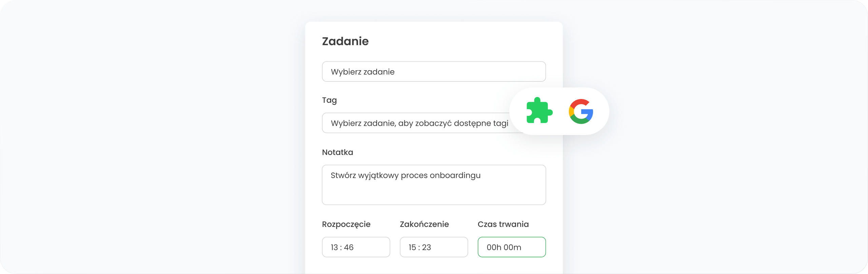This screenshot has width=868, height=274.
Task: Select the white pill containing integration icons
Action: point(559,111)
